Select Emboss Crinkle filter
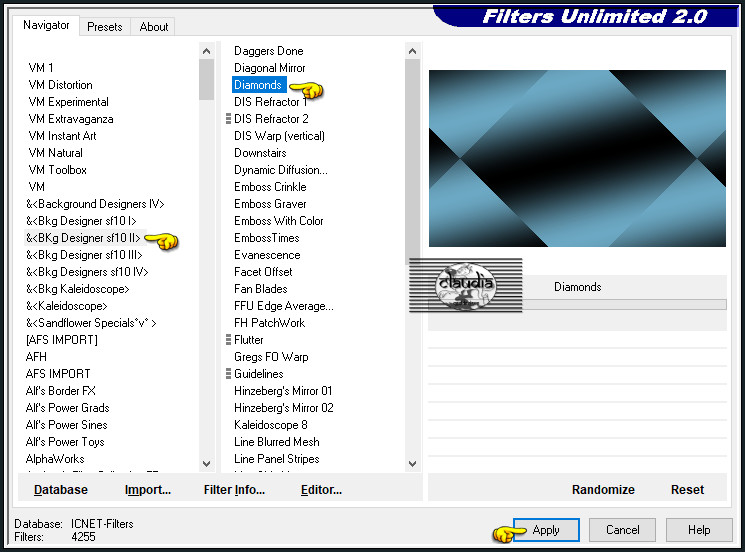745x552 pixels. pos(270,187)
